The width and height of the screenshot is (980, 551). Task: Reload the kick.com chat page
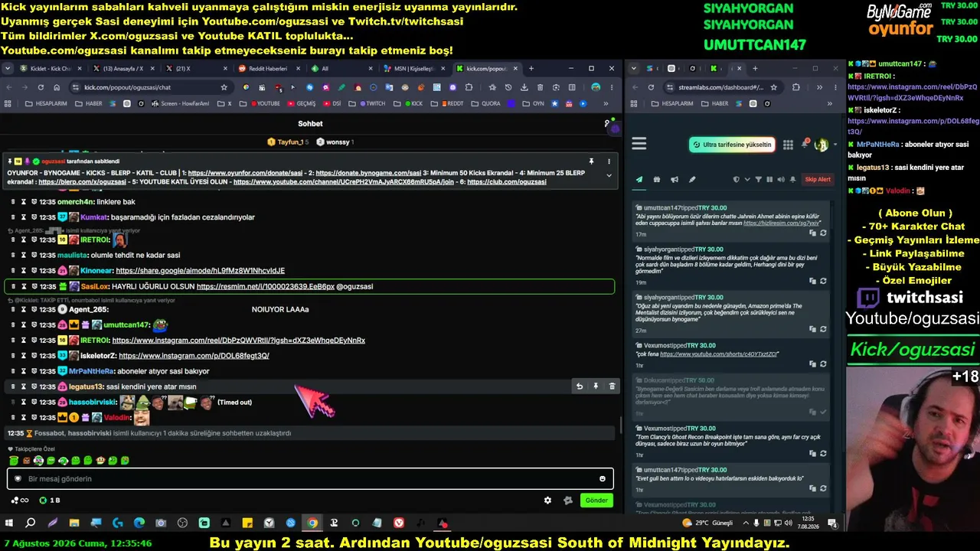(x=41, y=87)
